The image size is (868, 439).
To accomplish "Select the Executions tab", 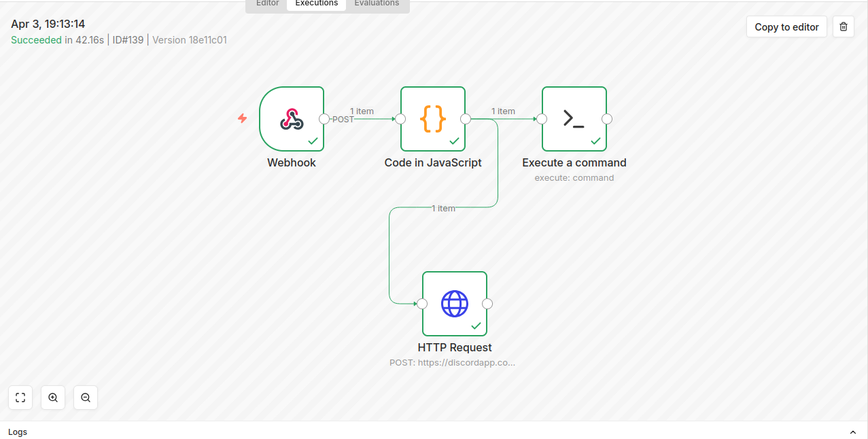I will coord(316,3).
